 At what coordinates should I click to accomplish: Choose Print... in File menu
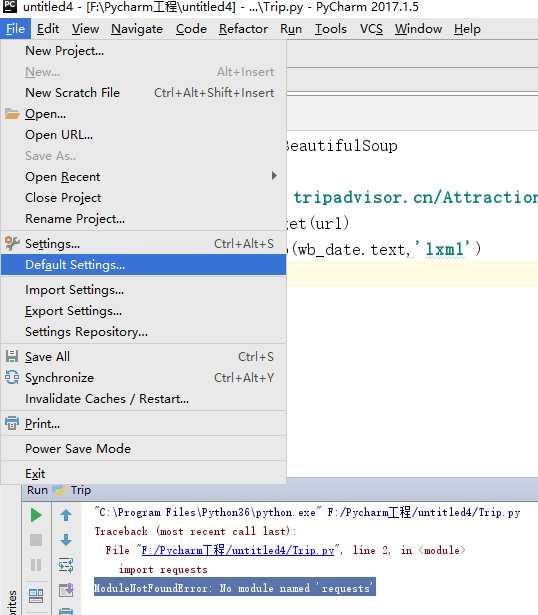tap(144, 424)
